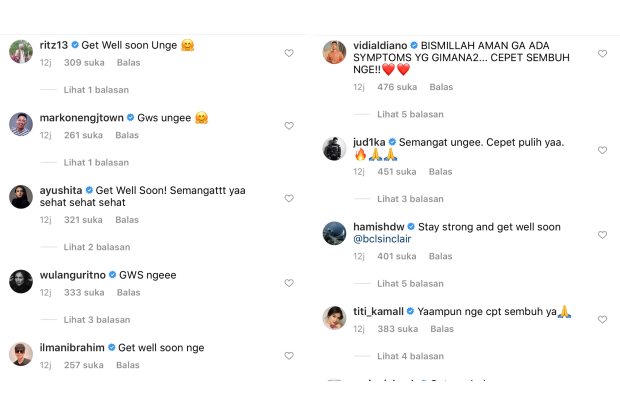Open hamishdw's profile picture

tap(334, 233)
